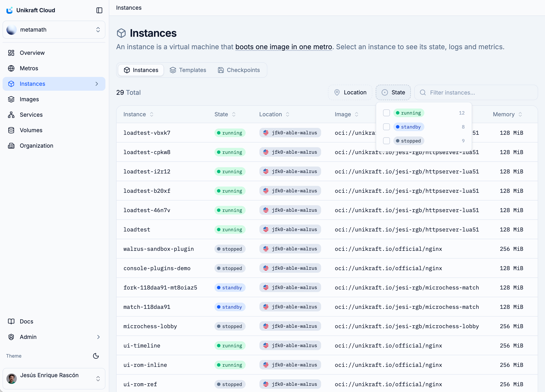Click the Metros globe icon
This screenshot has height=392, width=545.
coord(11,68)
